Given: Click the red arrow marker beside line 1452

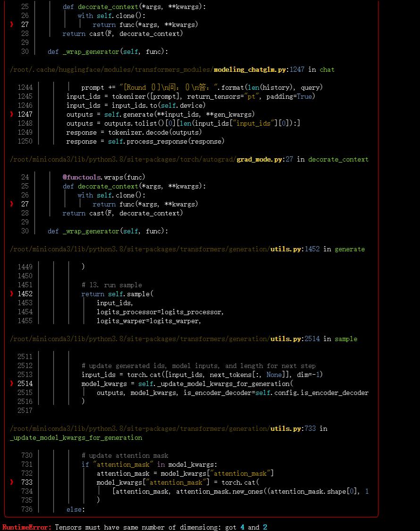Looking at the screenshot, I should [x=12, y=293].
